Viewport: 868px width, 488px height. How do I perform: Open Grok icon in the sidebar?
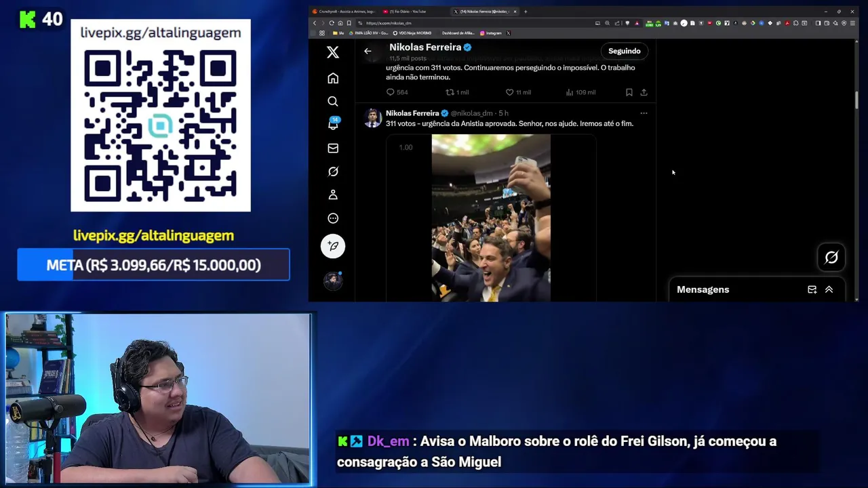332,171
